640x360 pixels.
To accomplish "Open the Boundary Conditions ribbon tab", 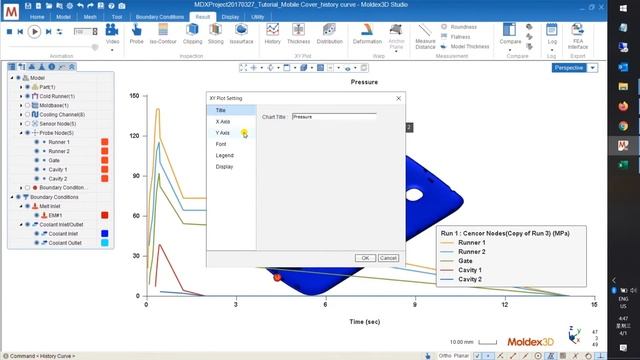I will (160, 17).
